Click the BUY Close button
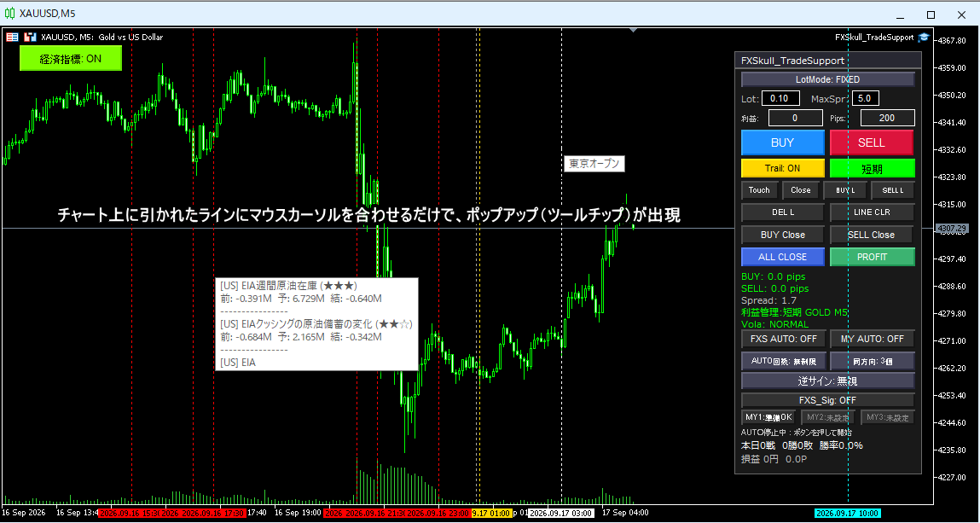Image resolution: width=980 pixels, height=523 pixels. click(783, 235)
